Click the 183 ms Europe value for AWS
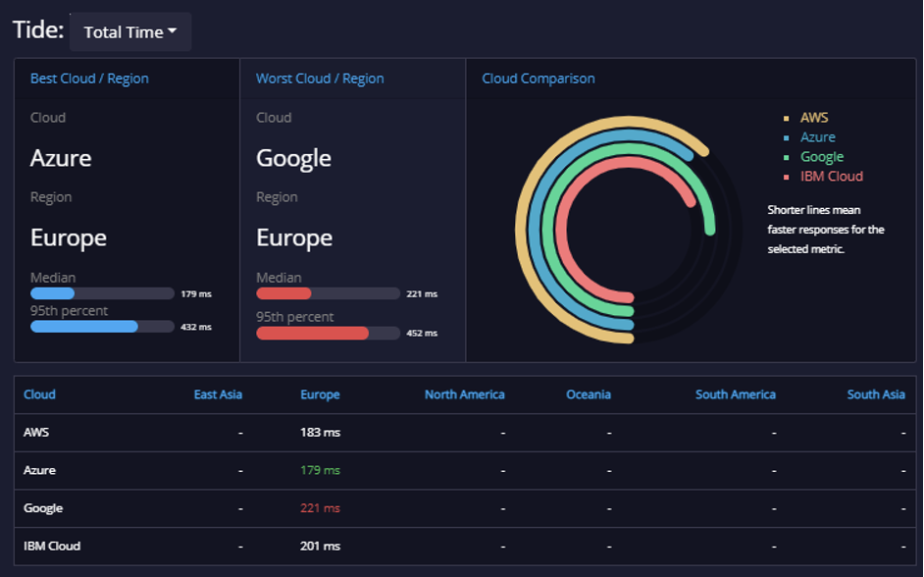Screen dimensions: 924x577 pos(320,432)
